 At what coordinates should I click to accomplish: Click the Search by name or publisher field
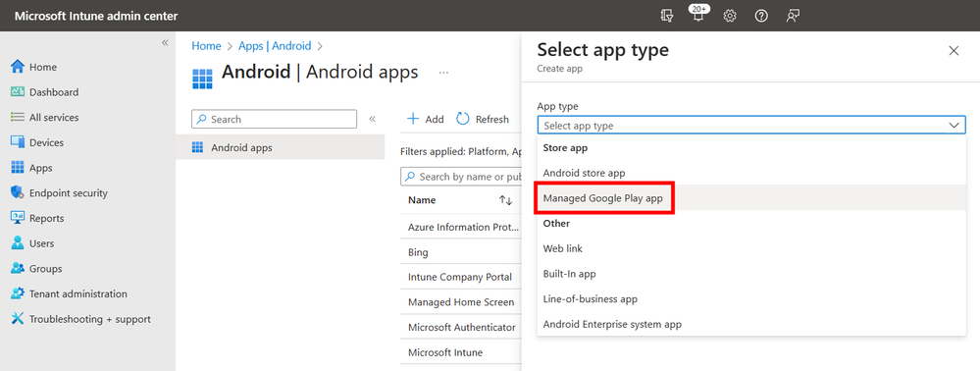461,177
